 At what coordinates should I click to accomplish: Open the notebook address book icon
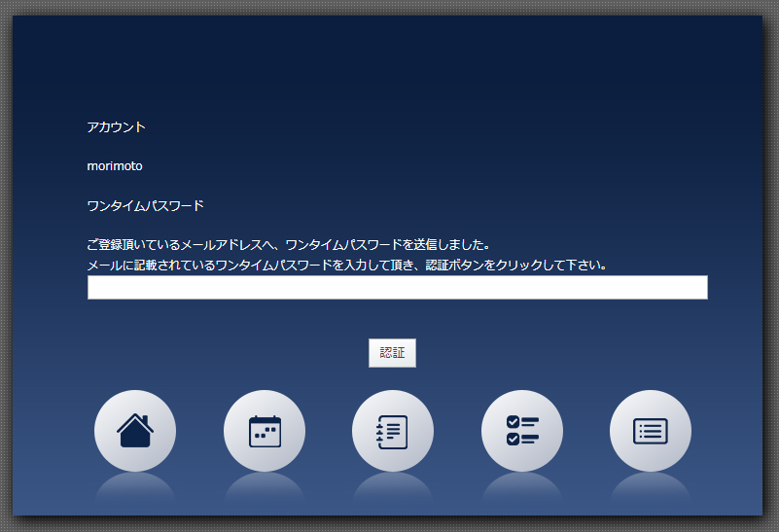[x=393, y=431]
